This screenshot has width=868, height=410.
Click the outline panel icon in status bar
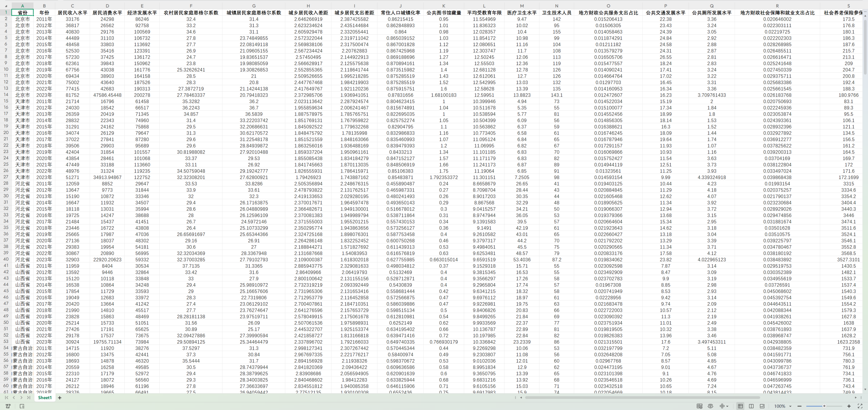click(x=22, y=406)
